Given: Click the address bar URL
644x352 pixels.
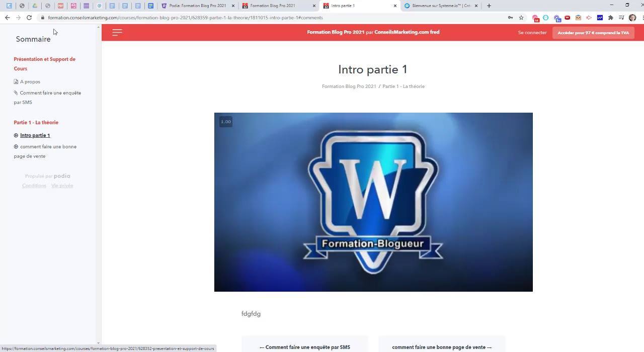Looking at the screenshot, I should tap(185, 18).
